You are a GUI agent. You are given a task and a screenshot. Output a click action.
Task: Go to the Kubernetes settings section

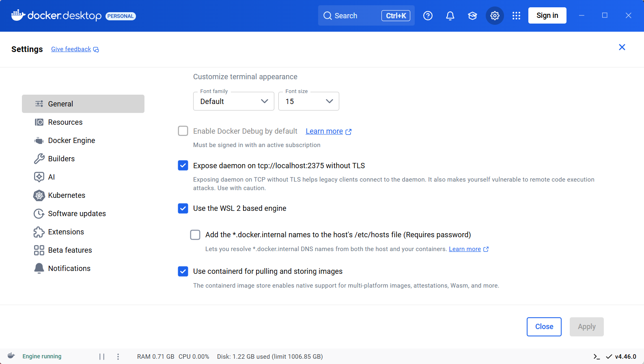pos(67,195)
